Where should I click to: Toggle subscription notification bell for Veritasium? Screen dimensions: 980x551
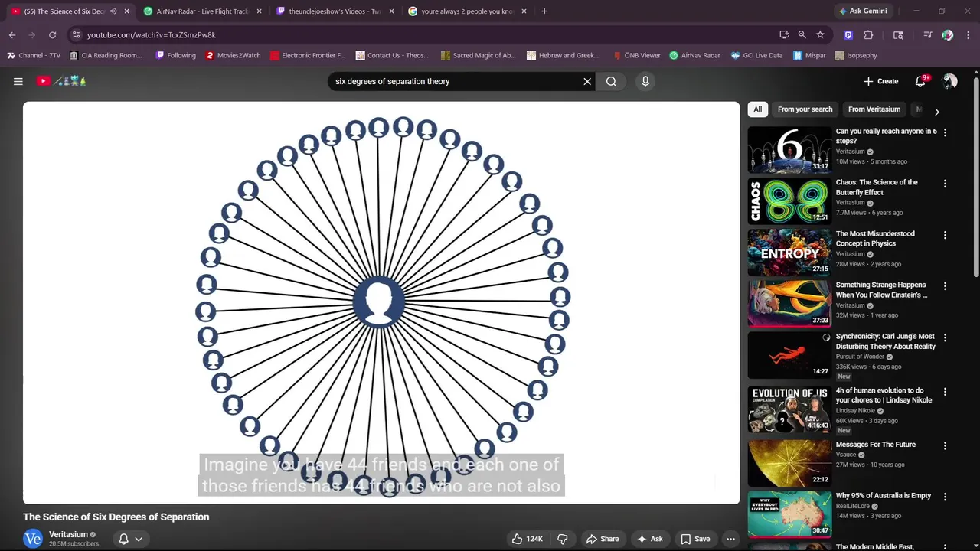[123, 539]
